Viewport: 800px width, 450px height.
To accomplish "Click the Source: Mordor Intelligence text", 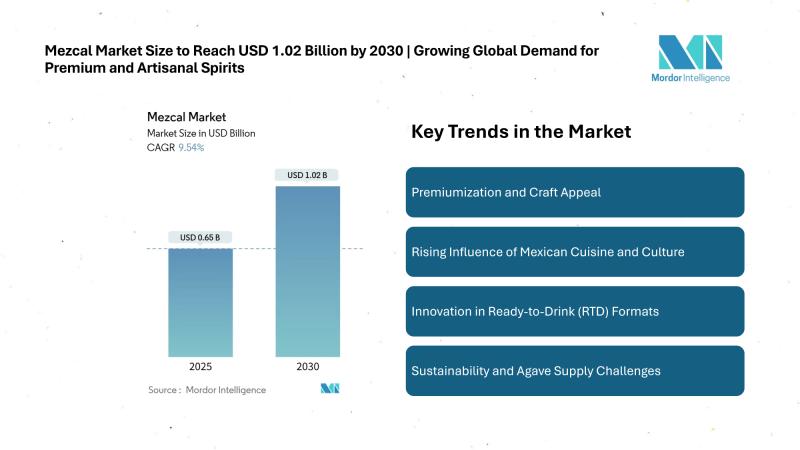I will [x=207, y=389].
